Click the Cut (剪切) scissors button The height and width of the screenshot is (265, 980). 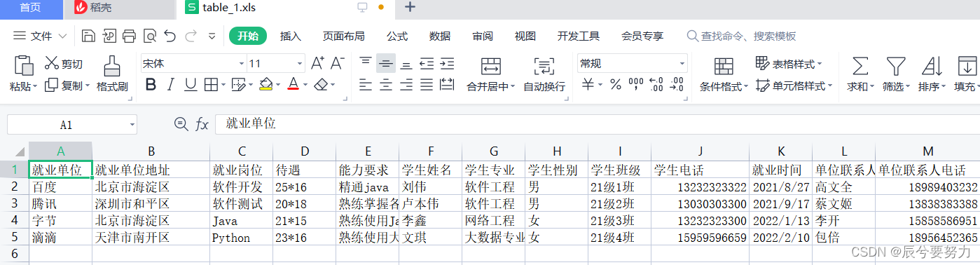point(63,64)
